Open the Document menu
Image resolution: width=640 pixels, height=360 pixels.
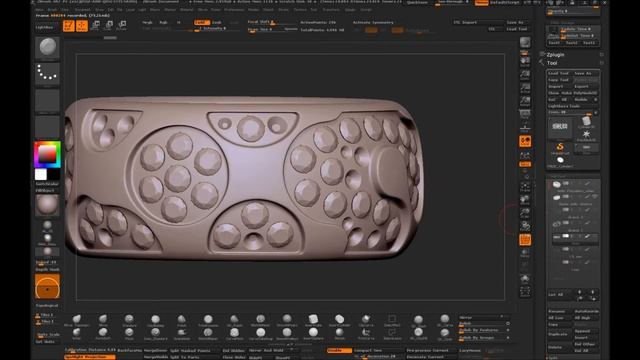point(82,9)
